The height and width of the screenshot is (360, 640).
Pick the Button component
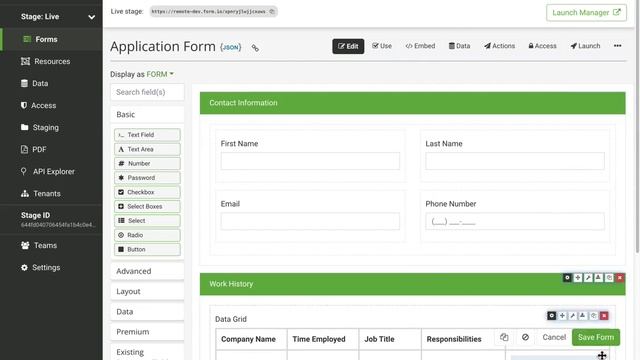[147, 249]
